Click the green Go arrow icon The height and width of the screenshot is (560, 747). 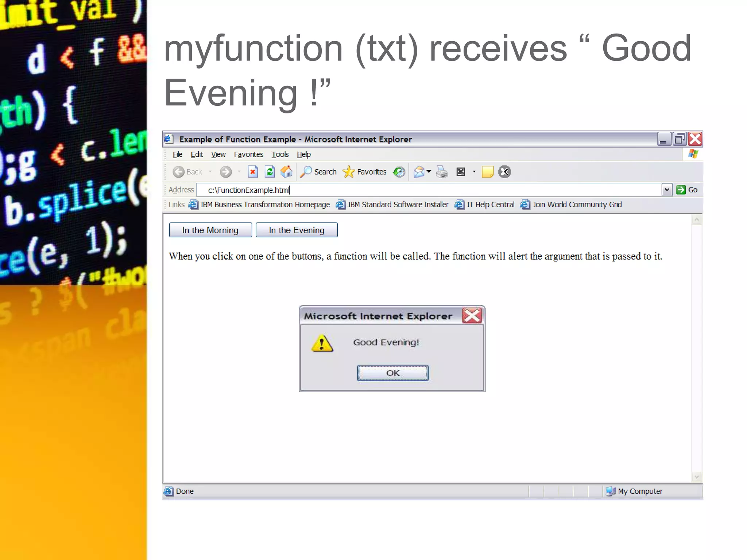(681, 190)
